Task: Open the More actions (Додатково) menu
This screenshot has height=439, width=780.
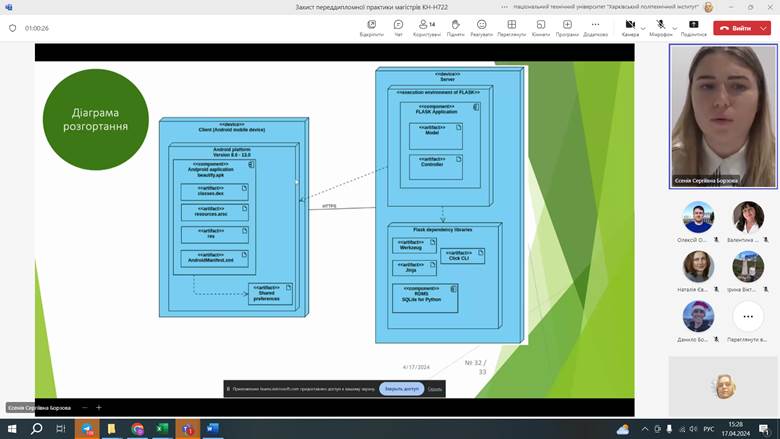Action: pos(595,25)
